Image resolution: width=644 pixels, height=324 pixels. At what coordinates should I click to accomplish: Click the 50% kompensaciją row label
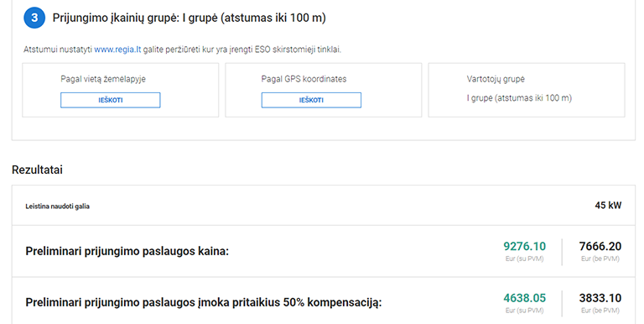click(x=204, y=303)
